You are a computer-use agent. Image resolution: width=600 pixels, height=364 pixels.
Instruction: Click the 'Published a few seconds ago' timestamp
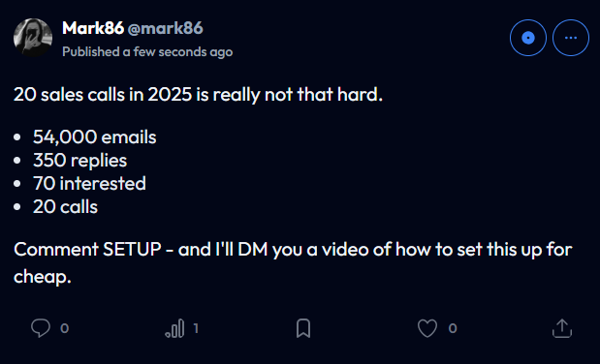147,51
